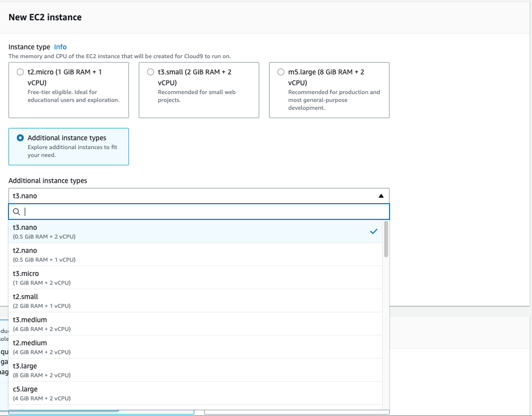Click the m5.large option card description
The height and width of the screenshot is (416, 532).
pyautogui.click(x=334, y=100)
